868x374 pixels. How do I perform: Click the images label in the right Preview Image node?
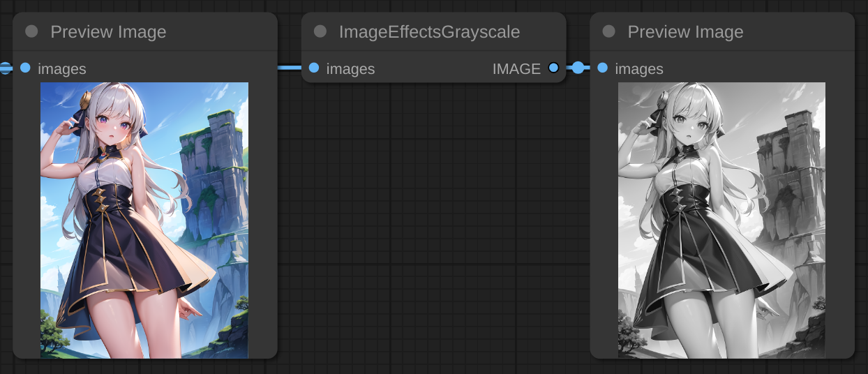pos(639,69)
